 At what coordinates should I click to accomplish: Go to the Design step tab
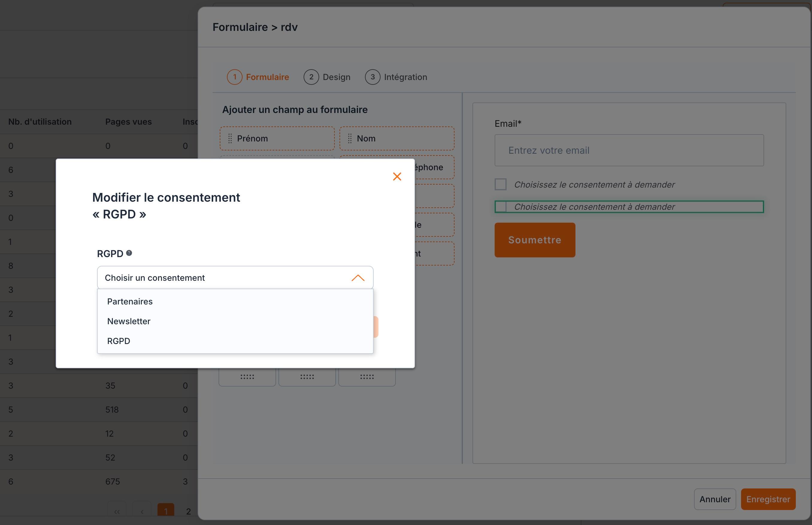[x=327, y=77]
